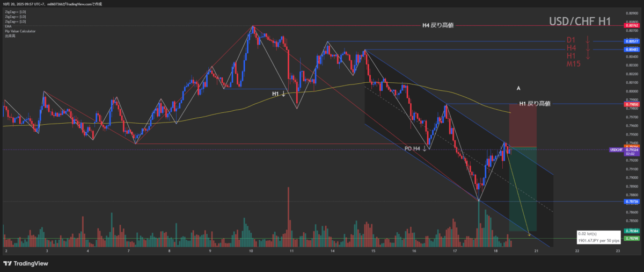
Task: Open the Pip Value Calculator indicator label
Action: point(20,31)
